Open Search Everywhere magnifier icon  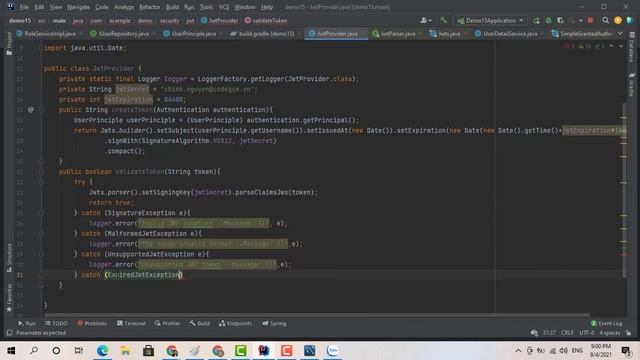606,20
